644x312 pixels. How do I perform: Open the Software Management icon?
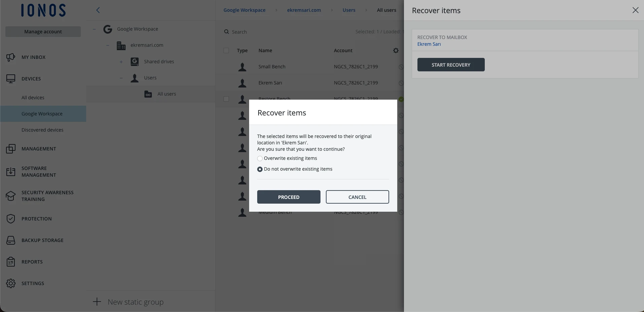pos(11,172)
